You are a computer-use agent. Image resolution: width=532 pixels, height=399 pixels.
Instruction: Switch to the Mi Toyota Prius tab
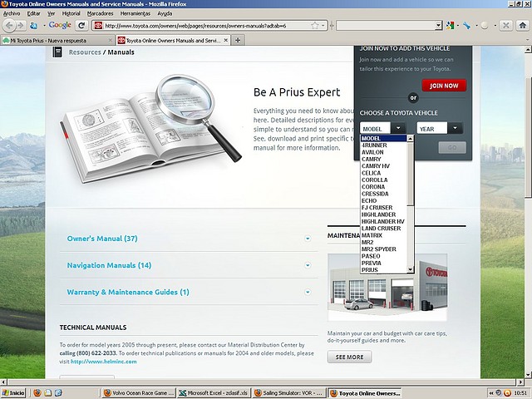pyautogui.click(x=57, y=41)
